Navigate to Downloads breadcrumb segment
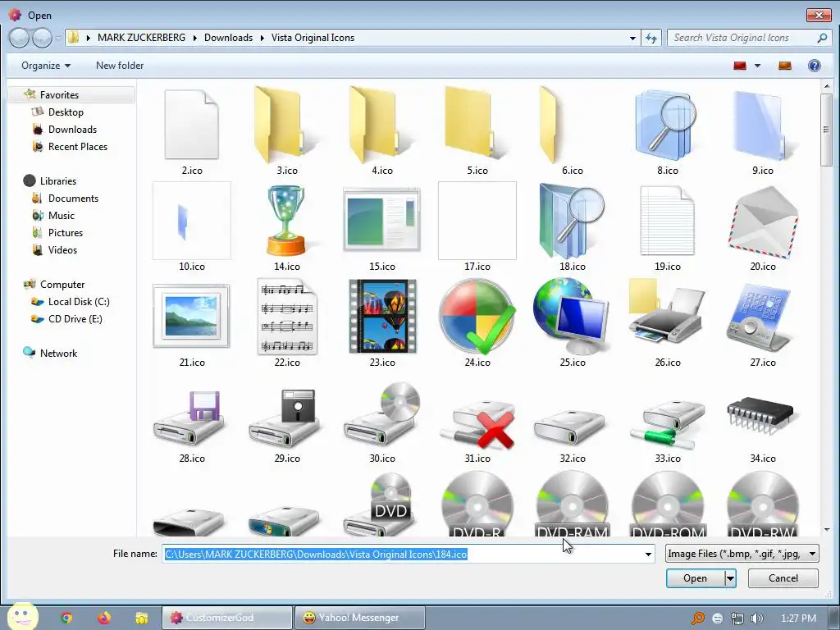 click(228, 38)
